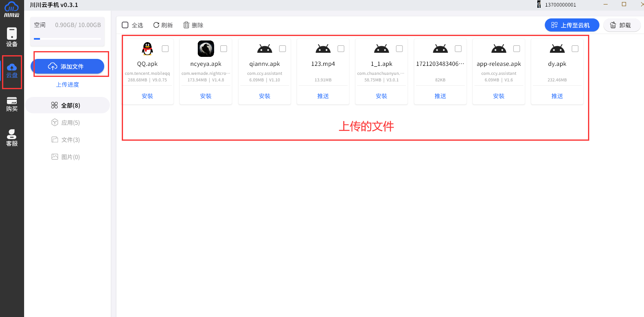The image size is (644, 317).
Task: Check the 1721203483406 file checkbox
Action: click(458, 49)
